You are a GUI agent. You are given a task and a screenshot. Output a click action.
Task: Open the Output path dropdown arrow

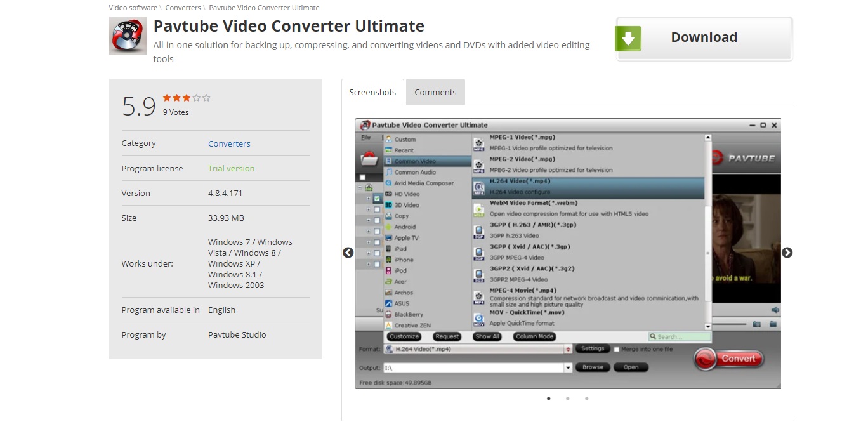point(569,367)
